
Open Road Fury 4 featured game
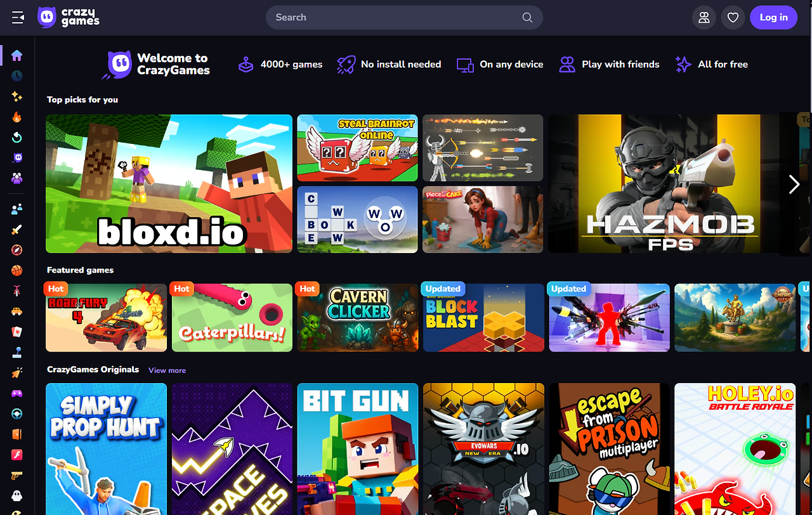(106, 318)
